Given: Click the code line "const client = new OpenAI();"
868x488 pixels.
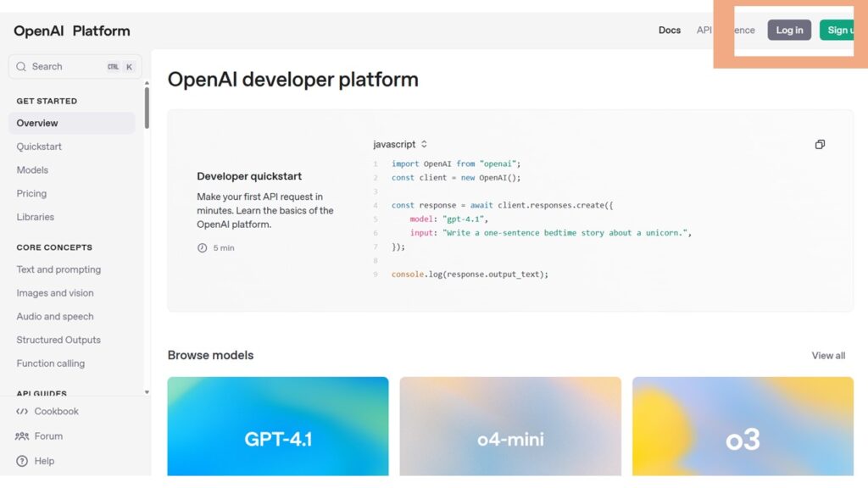Looking at the screenshot, I should click(x=455, y=178).
